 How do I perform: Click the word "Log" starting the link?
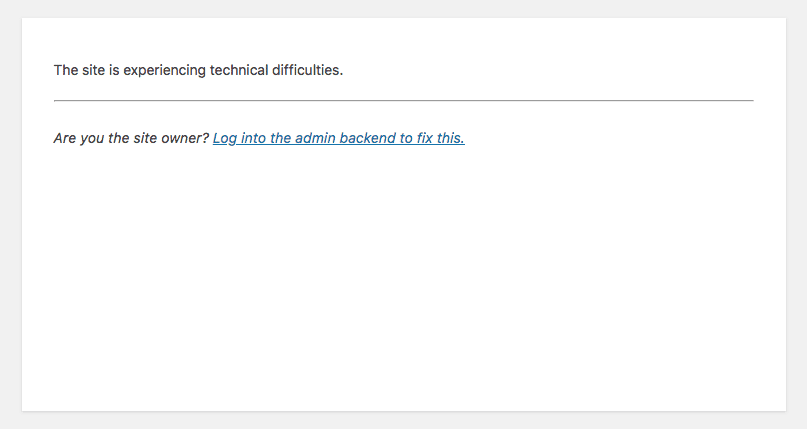[225, 138]
